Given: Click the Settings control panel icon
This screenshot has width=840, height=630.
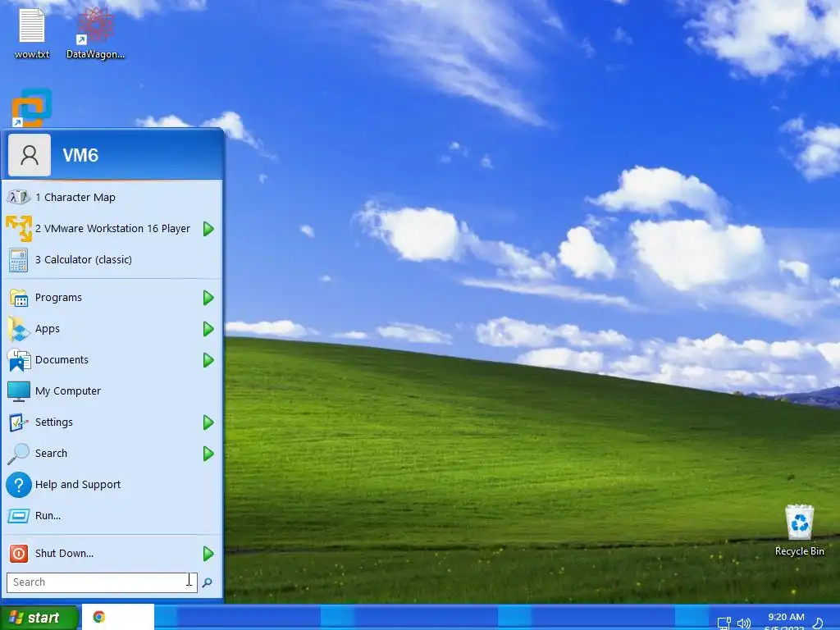Looking at the screenshot, I should click(19, 422).
